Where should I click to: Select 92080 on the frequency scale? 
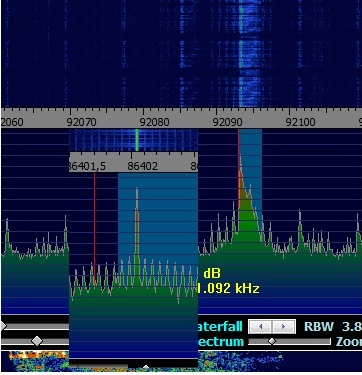(x=154, y=122)
